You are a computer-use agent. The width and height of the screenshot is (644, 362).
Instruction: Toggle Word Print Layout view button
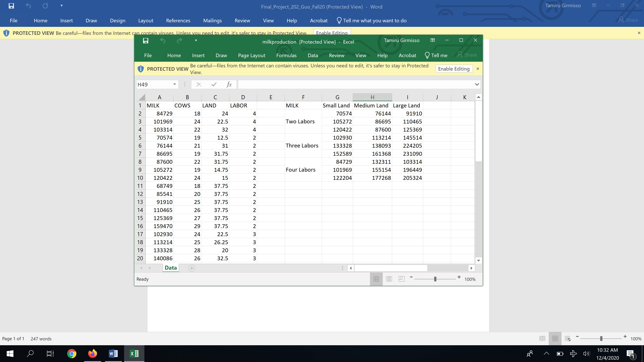point(555,339)
